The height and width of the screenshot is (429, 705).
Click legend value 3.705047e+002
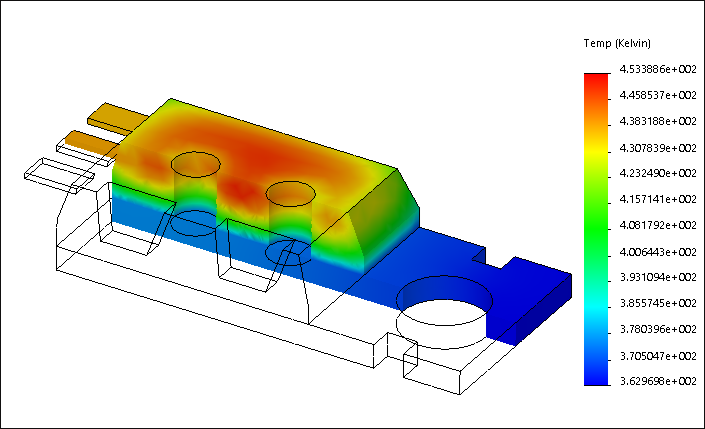[x=658, y=356]
